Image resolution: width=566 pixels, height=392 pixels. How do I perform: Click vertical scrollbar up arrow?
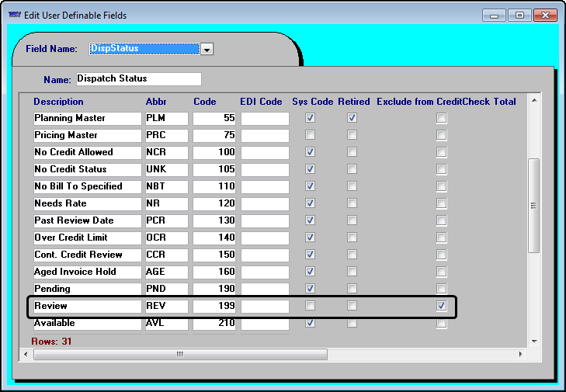[x=533, y=101]
